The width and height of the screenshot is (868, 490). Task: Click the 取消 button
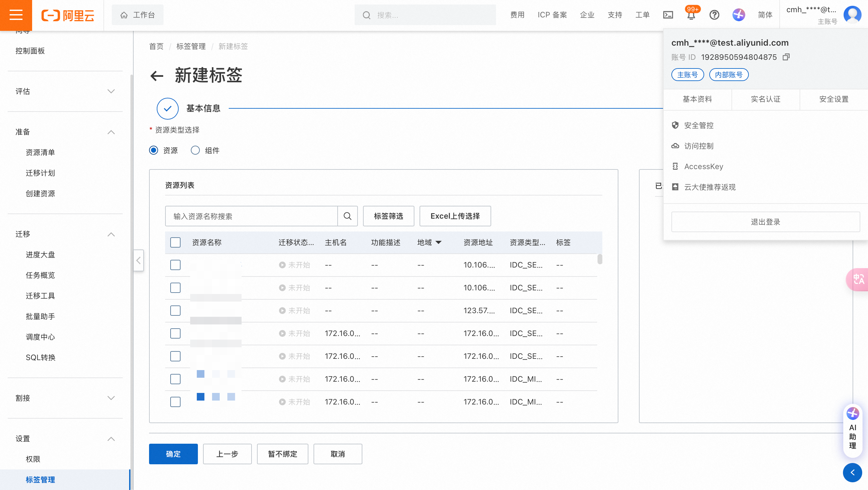coord(338,454)
